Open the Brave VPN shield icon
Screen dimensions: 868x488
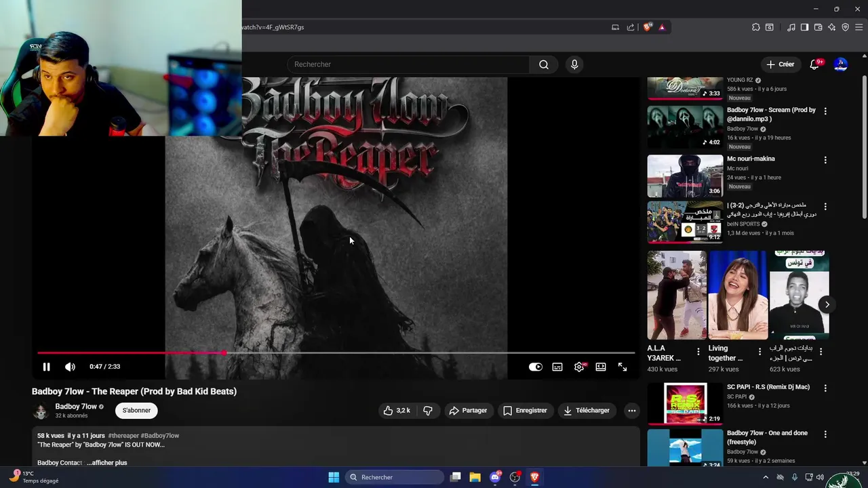point(845,27)
